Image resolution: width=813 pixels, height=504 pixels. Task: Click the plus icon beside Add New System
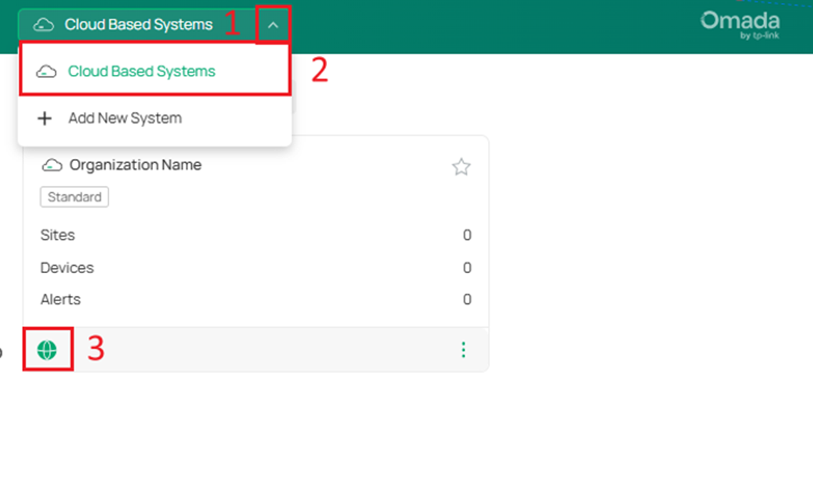(45, 118)
